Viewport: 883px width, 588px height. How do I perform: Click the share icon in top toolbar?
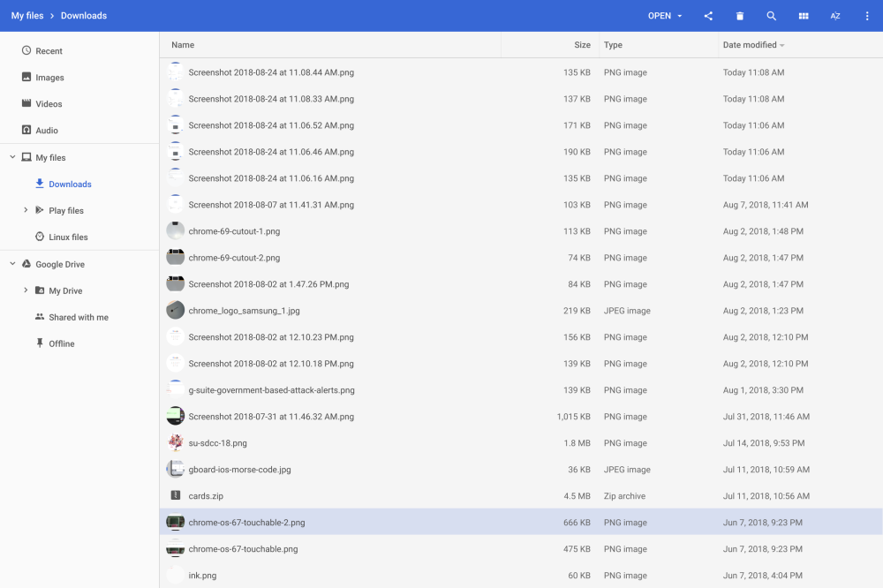pos(708,16)
